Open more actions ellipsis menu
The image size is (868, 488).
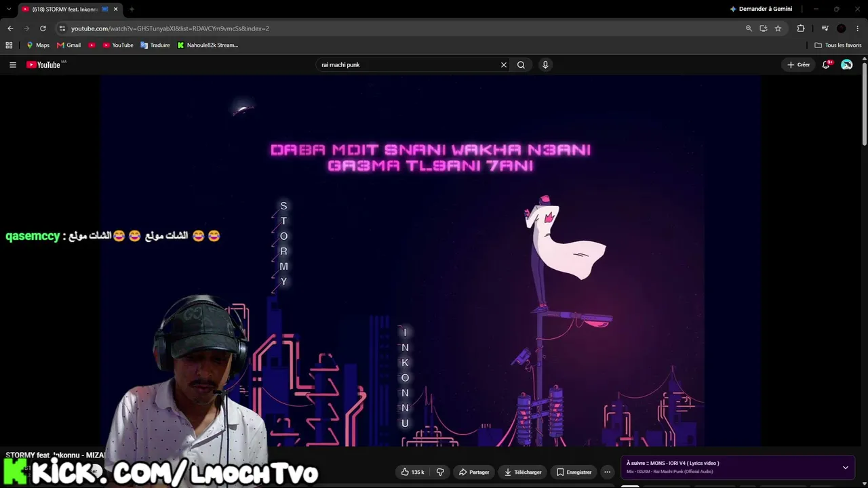pos(608,472)
